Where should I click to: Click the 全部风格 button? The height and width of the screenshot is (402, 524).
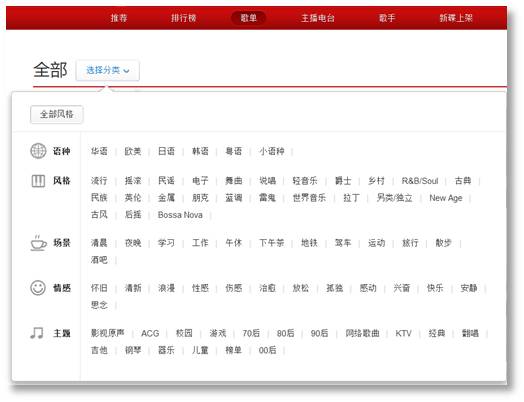tap(57, 114)
